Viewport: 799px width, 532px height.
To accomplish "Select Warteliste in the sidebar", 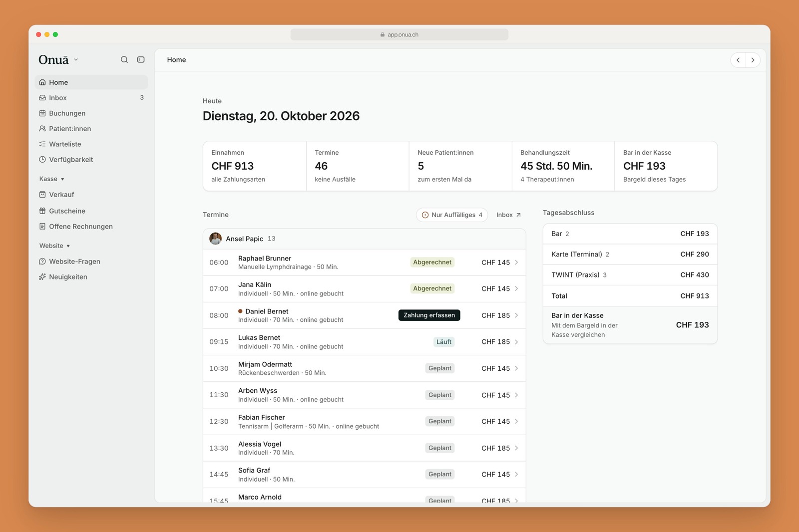I will (91, 144).
